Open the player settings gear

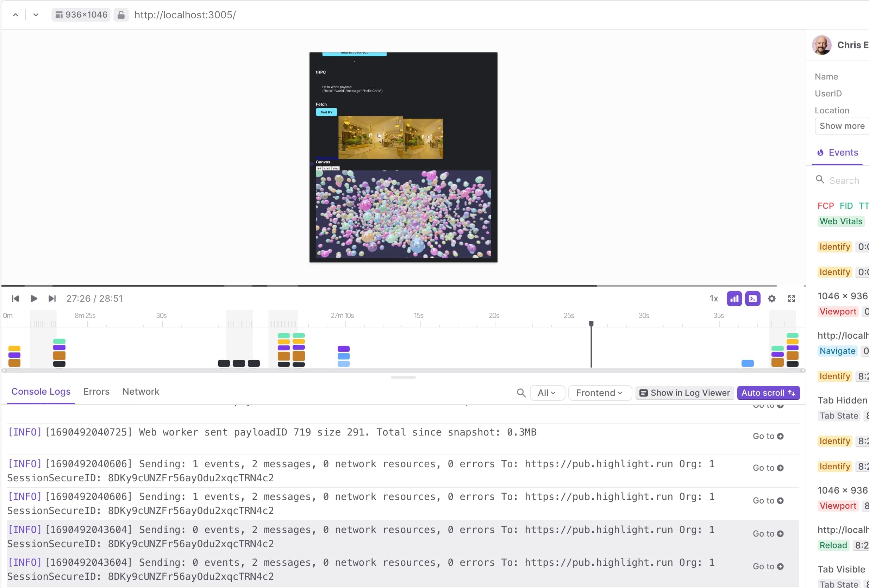[x=771, y=298]
